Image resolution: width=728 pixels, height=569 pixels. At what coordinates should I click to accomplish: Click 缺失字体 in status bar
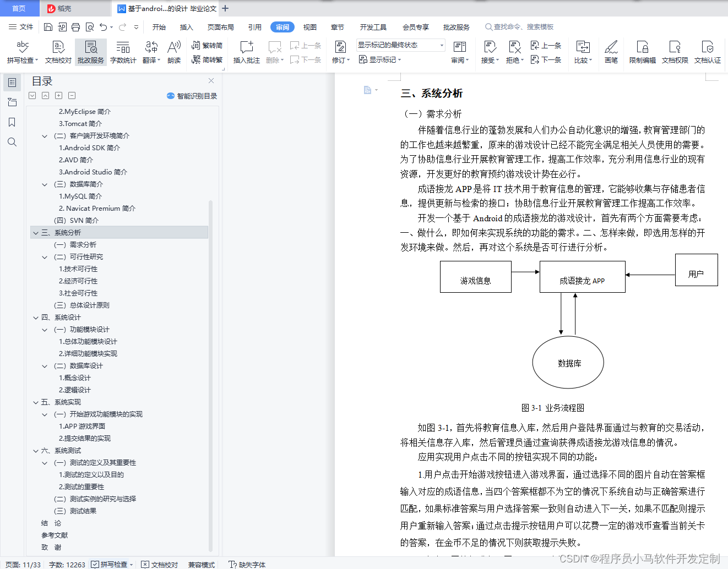[x=247, y=565]
